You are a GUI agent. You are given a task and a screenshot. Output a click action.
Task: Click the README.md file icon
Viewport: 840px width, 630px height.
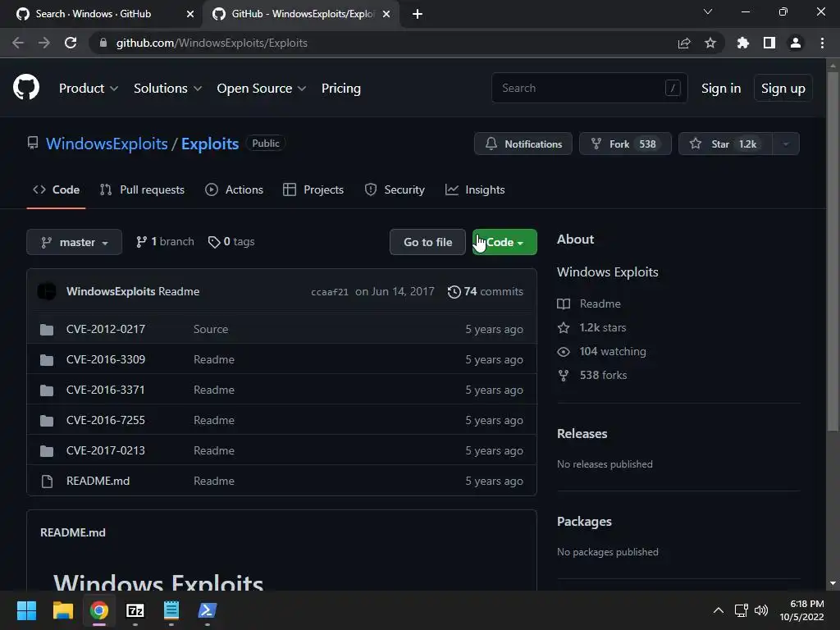[47, 481]
